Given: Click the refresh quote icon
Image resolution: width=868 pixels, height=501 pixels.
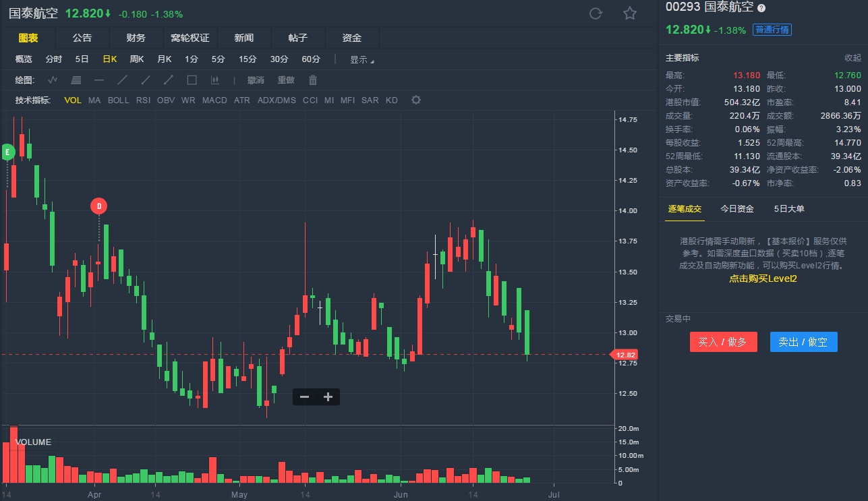Looking at the screenshot, I should 596,13.
